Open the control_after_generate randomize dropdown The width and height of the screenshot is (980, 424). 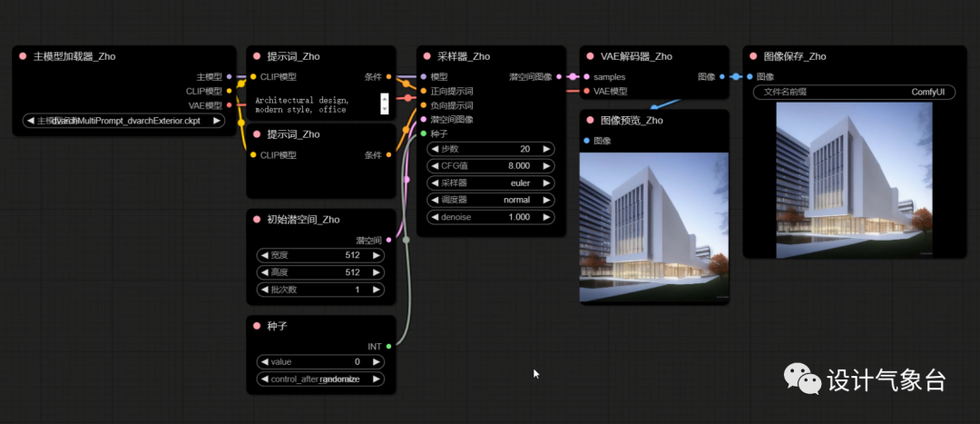tap(320, 379)
